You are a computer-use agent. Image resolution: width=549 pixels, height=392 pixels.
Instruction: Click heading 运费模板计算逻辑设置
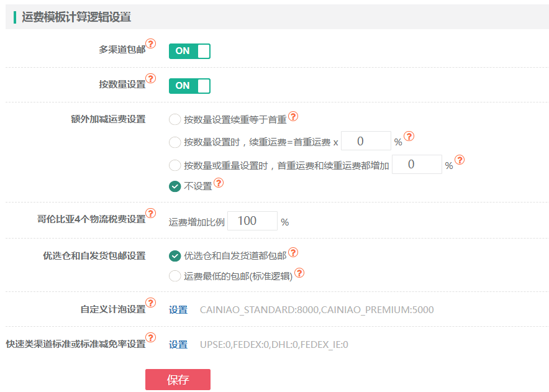[76, 17]
